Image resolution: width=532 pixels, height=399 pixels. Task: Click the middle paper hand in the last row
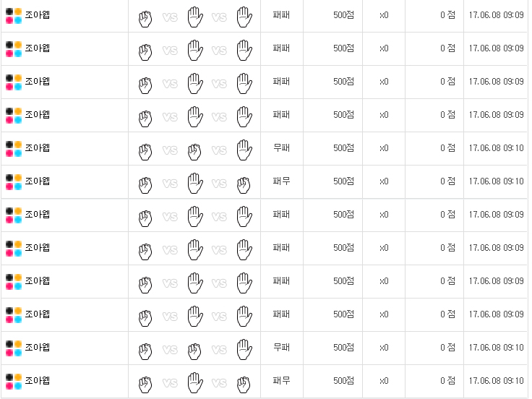pyautogui.click(x=194, y=382)
